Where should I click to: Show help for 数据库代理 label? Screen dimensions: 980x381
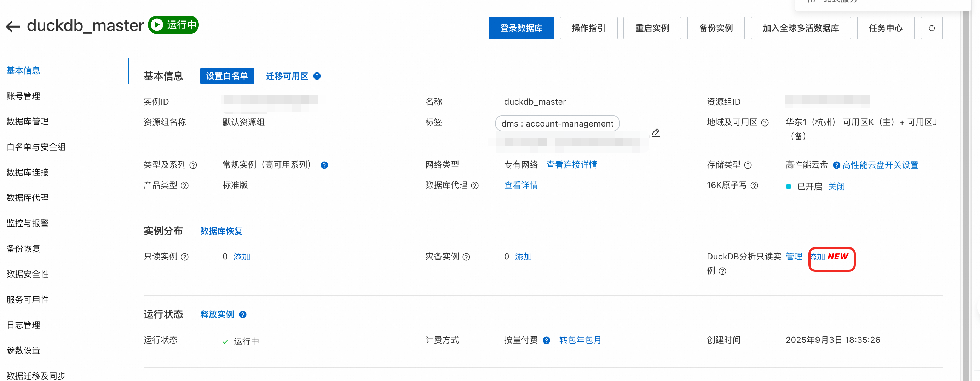475,185
